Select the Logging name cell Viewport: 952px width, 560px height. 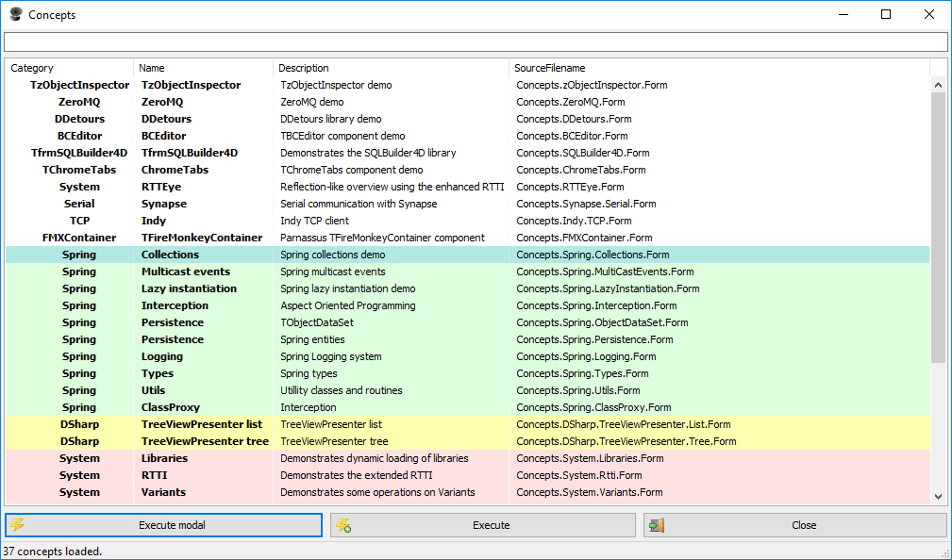(x=162, y=356)
